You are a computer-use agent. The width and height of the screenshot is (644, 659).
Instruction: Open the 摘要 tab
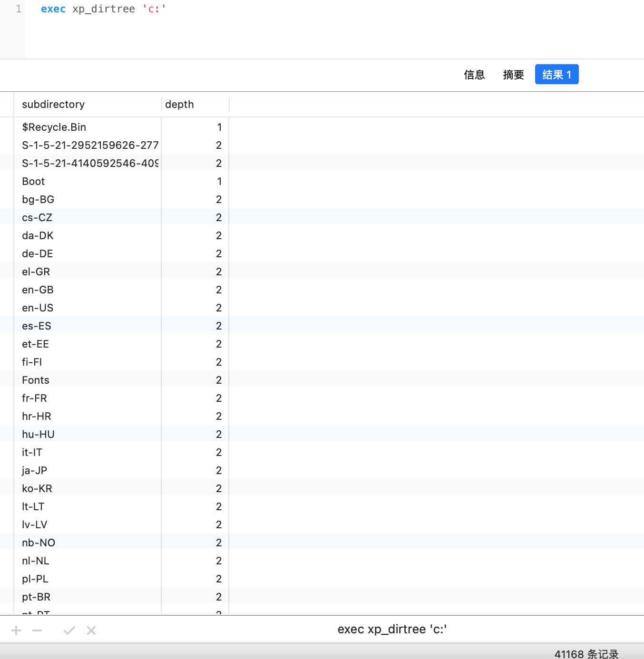pyautogui.click(x=513, y=75)
